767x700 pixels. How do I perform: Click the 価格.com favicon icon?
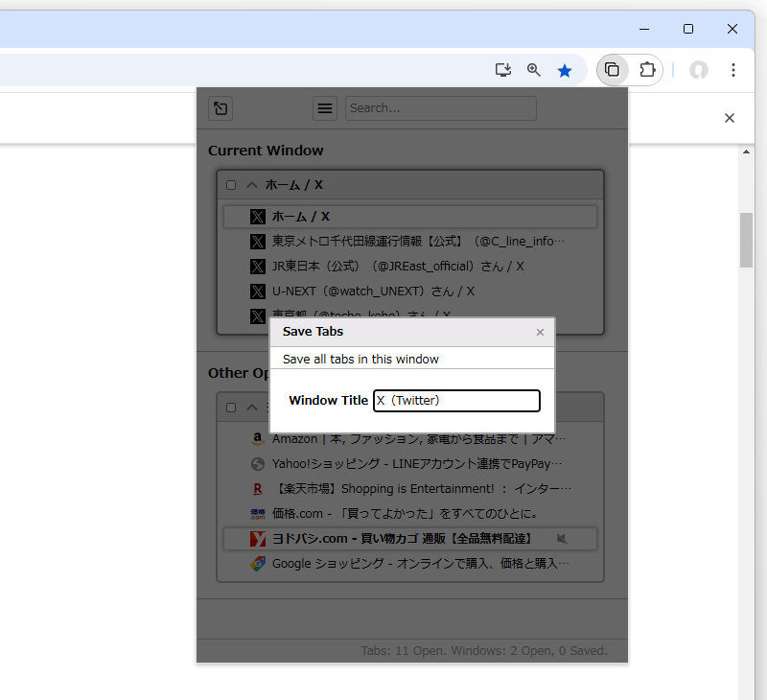click(x=258, y=514)
